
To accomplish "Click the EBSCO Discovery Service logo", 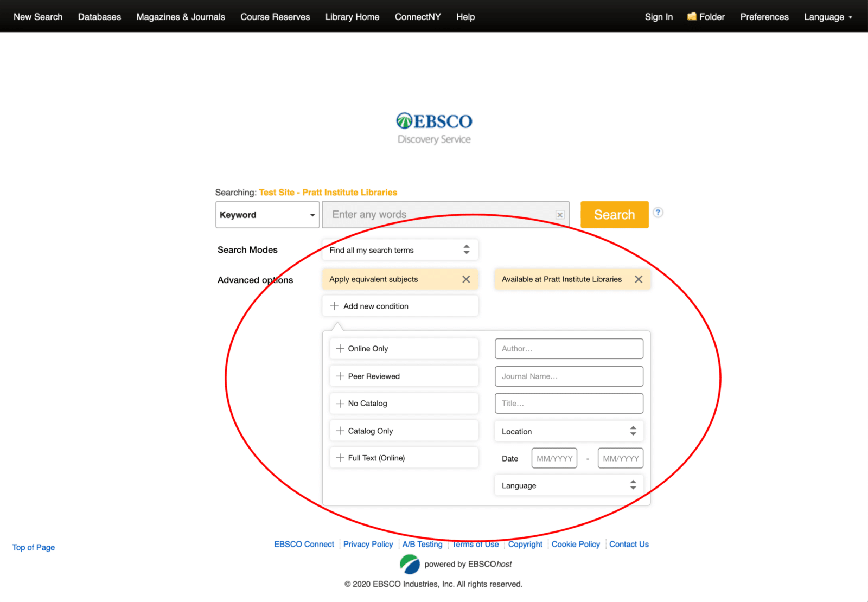I will coord(434,129).
